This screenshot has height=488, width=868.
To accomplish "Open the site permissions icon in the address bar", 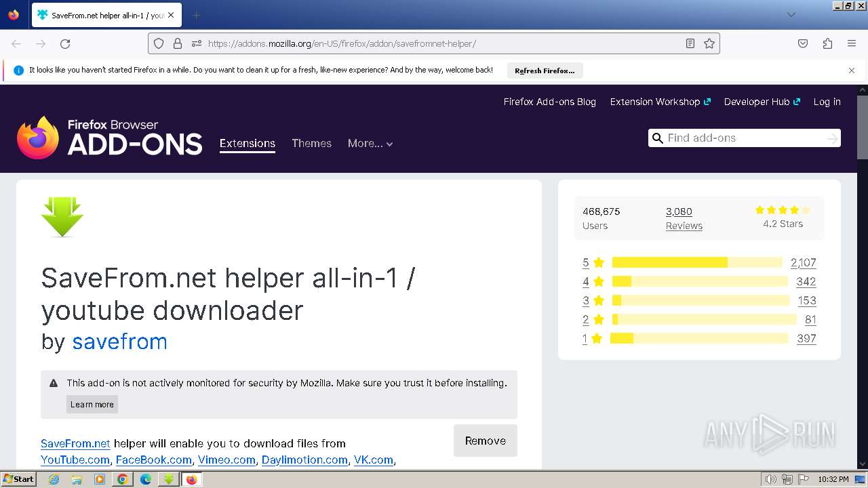I will pyautogui.click(x=197, y=43).
